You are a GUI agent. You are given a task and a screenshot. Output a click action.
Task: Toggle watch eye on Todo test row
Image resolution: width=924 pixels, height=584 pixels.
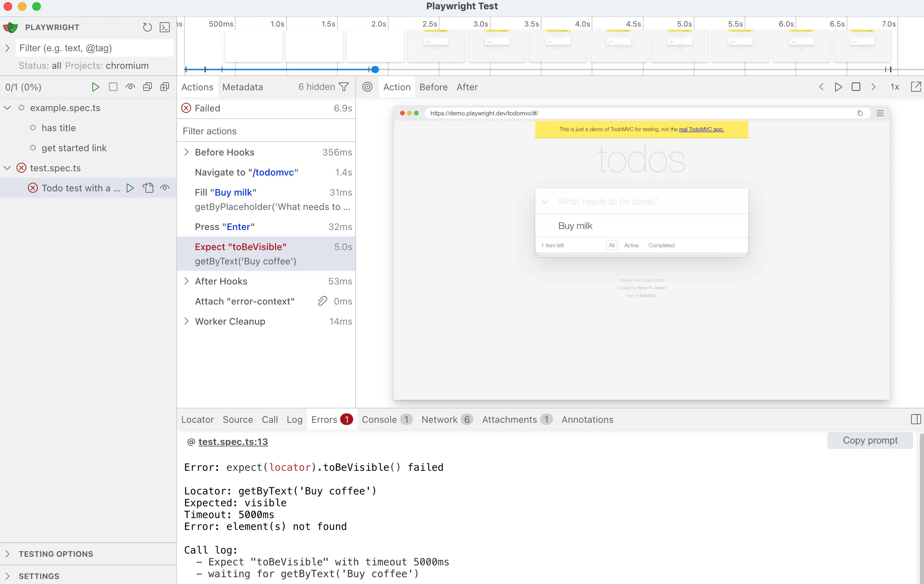(165, 188)
